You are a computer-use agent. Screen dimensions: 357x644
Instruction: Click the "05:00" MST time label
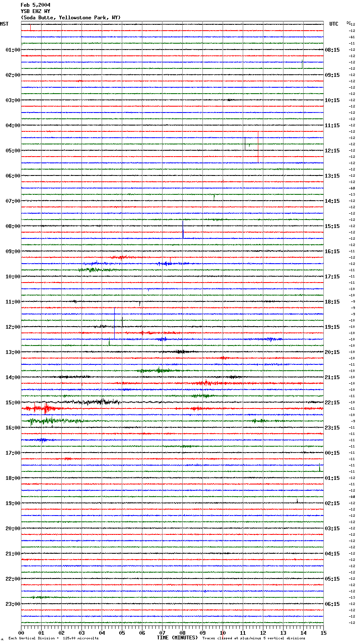coord(13,151)
